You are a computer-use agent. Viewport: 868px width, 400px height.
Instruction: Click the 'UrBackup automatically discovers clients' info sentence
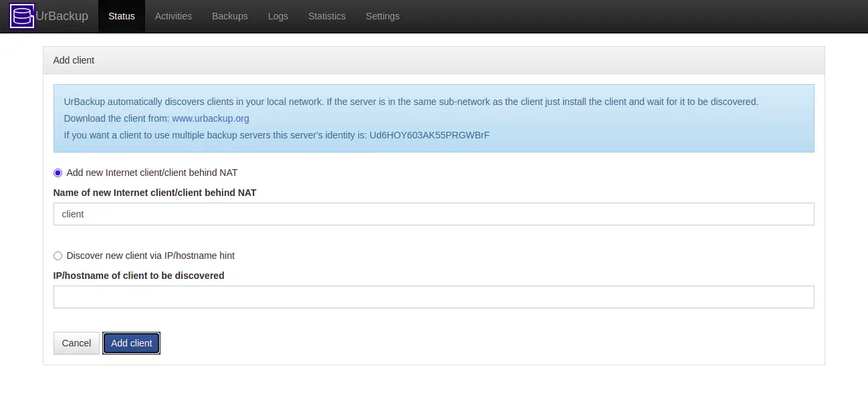click(x=411, y=102)
